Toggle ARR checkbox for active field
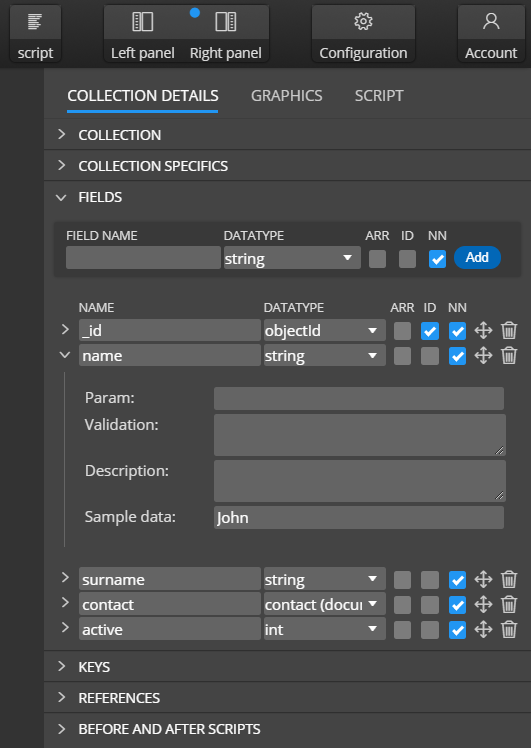Screen dimensions: 531x748 [x=403, y=630]
